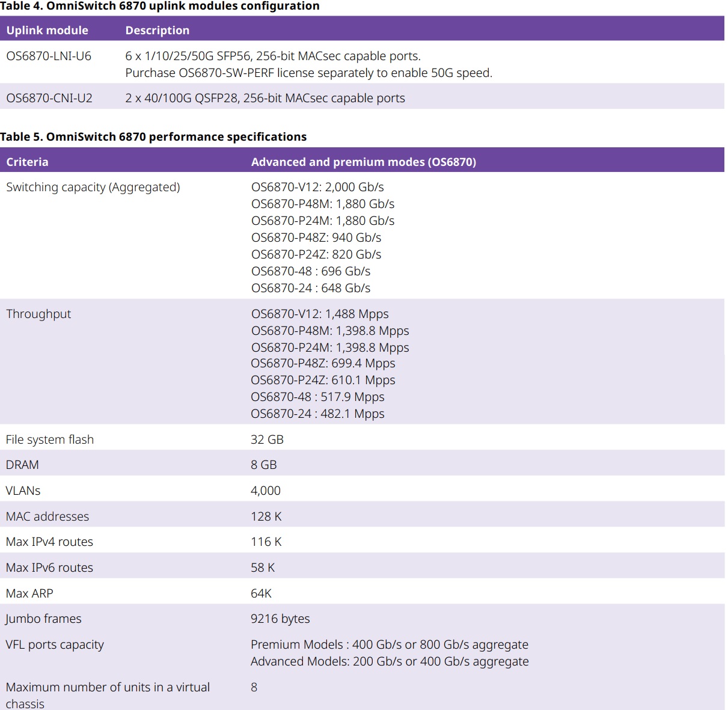This screenshot has width=728, height=710.
Task: Click 'OS6870-P48Z: 940 Gb/s' value
Action: coord(316,237)
